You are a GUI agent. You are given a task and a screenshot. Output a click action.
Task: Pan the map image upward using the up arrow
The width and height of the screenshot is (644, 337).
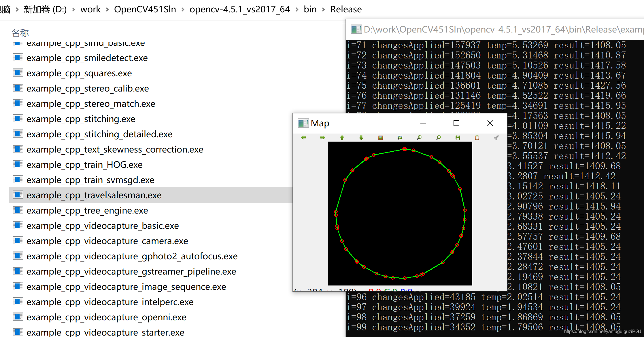point(342,138)
